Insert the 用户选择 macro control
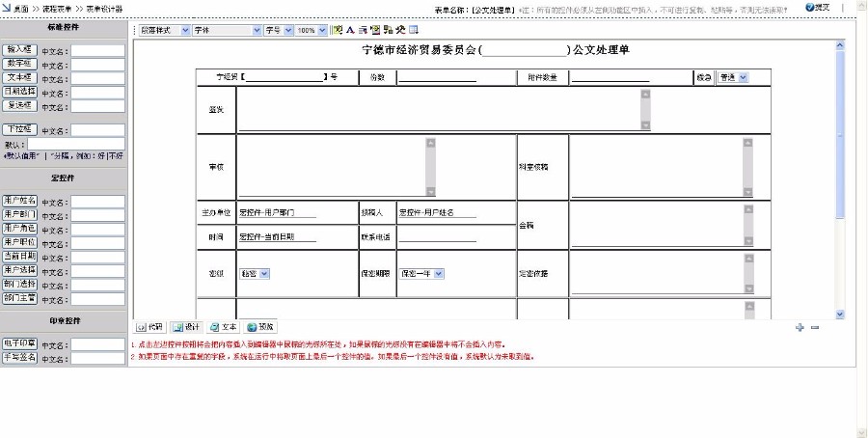This screenshot has height=438, width=868. pyautogui.click(x=20, y=270)
